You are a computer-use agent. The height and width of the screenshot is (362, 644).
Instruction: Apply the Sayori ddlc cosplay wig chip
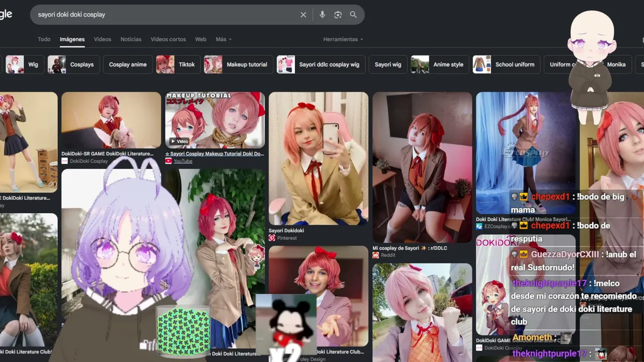click(321, 64)
